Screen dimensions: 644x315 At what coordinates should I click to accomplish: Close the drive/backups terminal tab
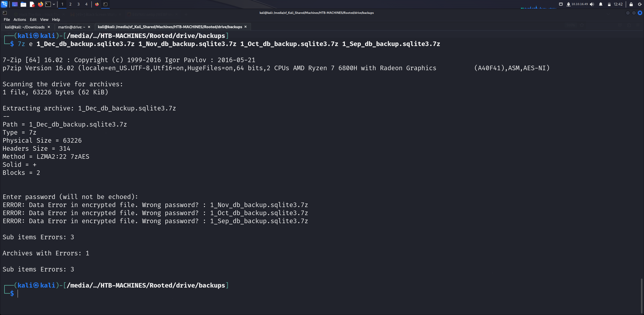[x=246, y=27]
